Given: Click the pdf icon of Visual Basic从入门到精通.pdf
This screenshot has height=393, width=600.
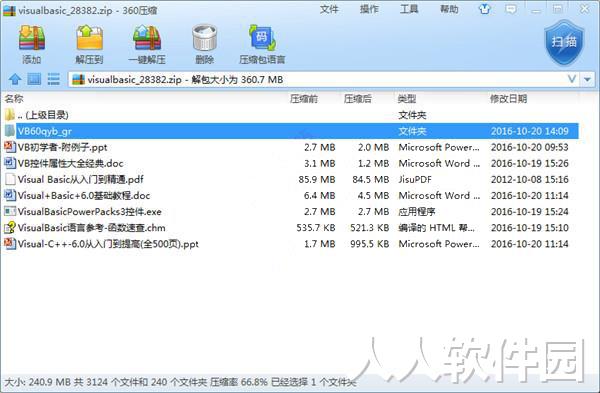Looking at the screenshot, I should [10, 179].
